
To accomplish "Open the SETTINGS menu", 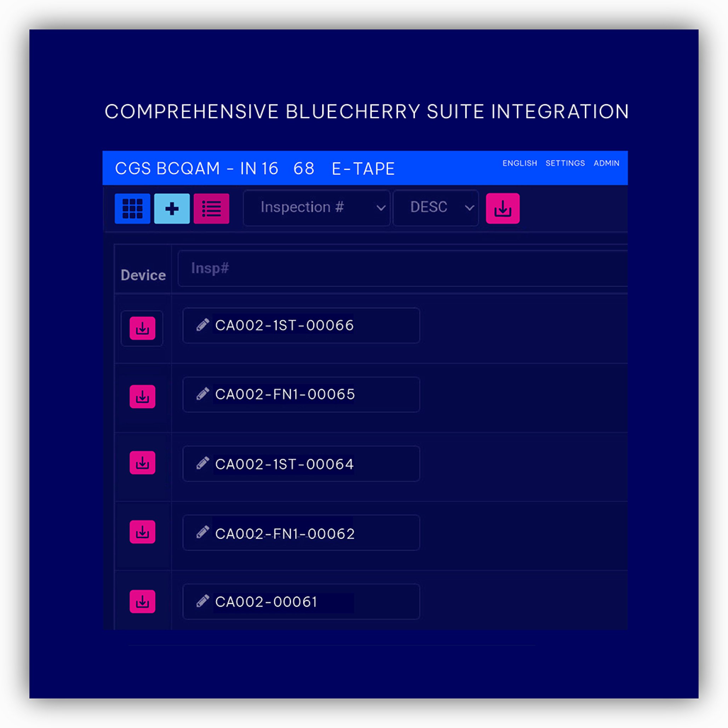I will click(x=565, y=163).
